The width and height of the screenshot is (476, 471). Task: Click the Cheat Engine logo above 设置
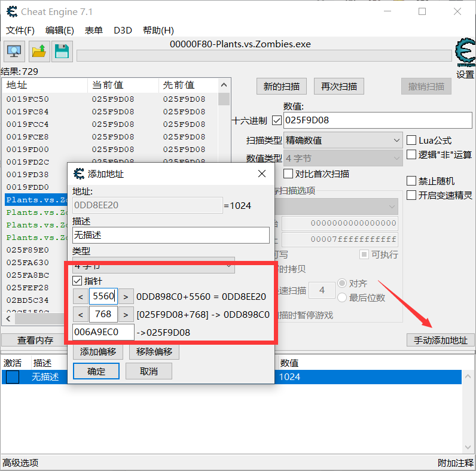pyautogui.click(x=465, y=53)
